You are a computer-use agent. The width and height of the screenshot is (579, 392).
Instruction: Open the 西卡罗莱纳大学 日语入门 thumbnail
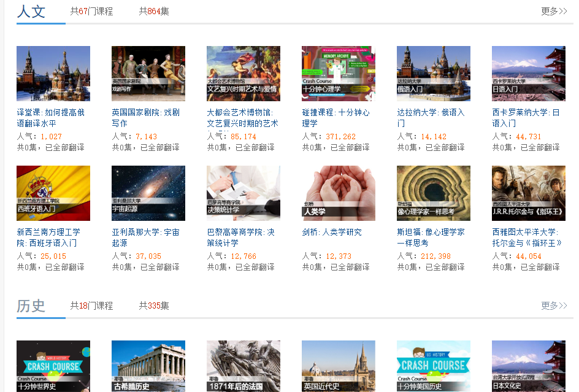[529, 74]
